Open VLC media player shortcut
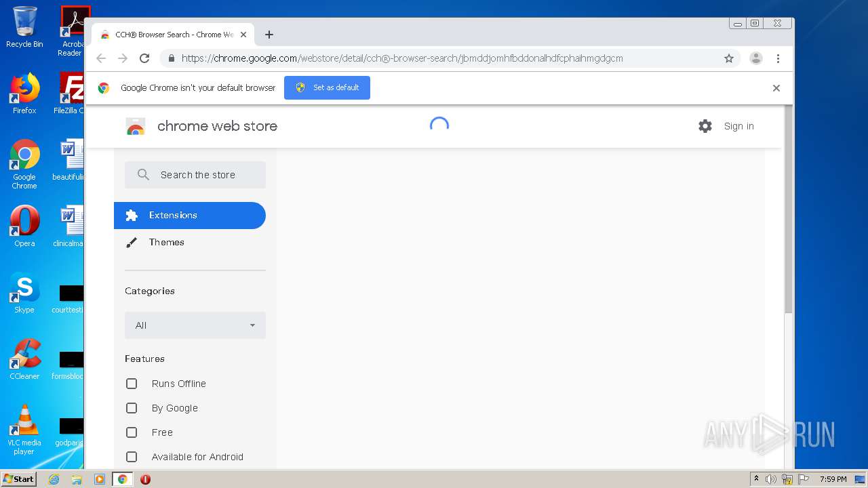868x488 pixels. [x=24, y=430]
